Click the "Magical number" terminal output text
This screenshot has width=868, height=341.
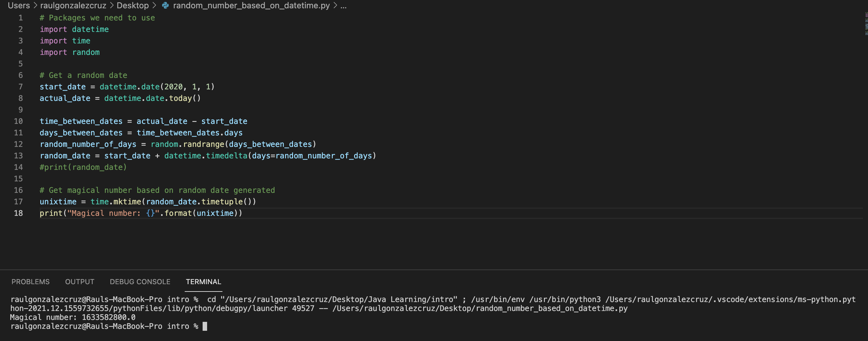(x=73, y=317)
